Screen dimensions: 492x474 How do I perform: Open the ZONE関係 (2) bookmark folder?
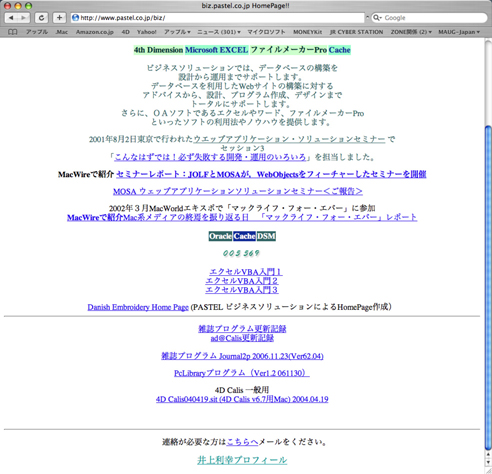click(x=411, y=32)
